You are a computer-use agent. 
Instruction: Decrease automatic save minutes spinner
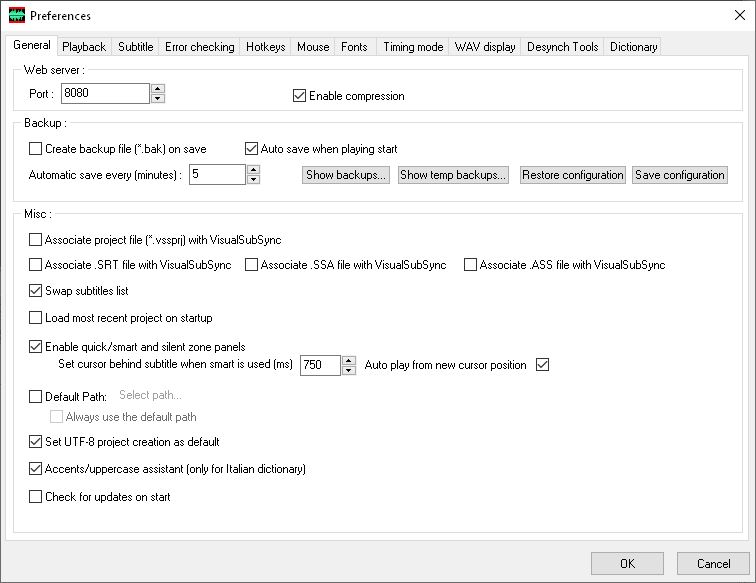point(253,179)
